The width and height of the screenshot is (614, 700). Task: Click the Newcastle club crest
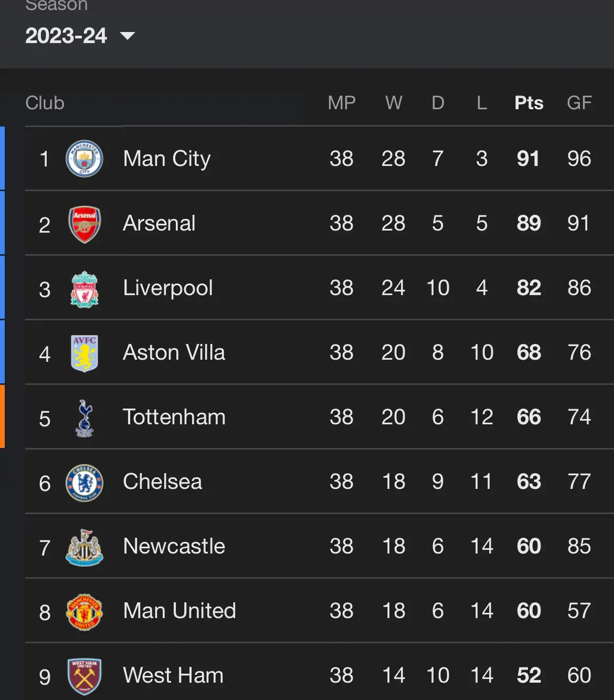click(84, 547)
